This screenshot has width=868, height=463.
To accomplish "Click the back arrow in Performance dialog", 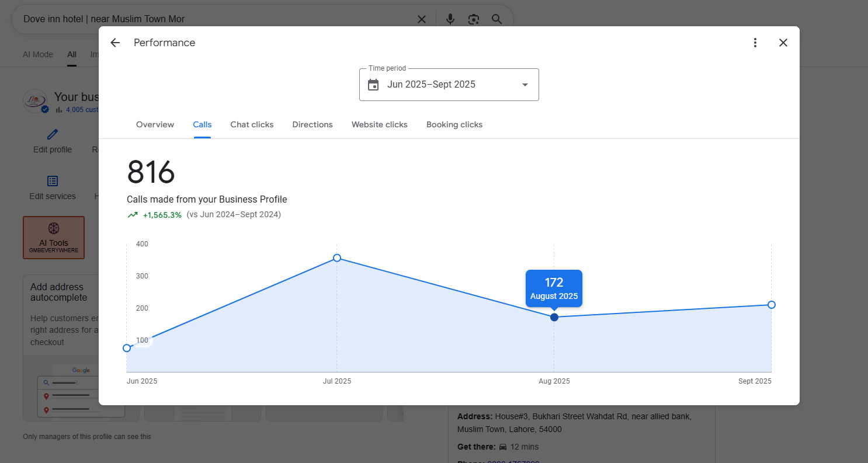I will click(x=115, y=43).
